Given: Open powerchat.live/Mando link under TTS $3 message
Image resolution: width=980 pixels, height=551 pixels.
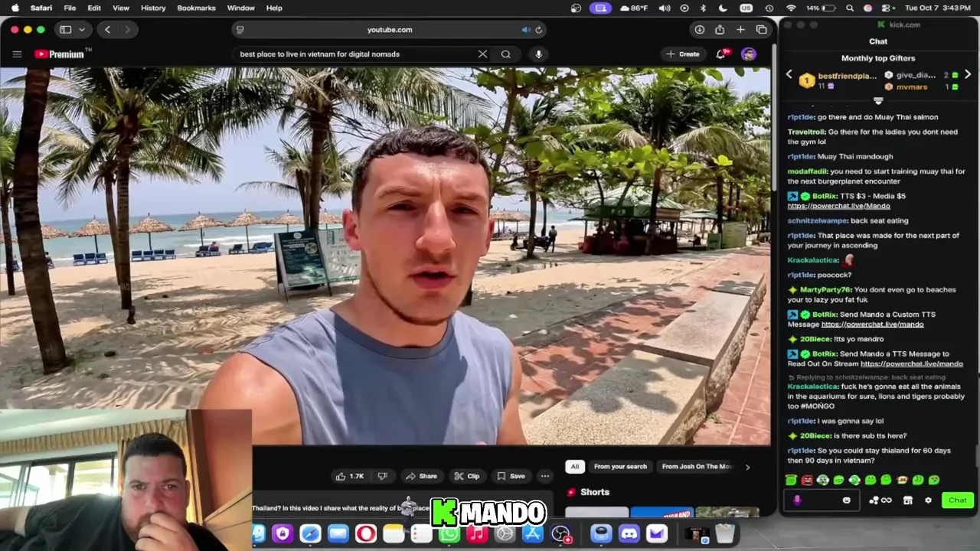Looking at the screenshot, I should click(x=838, y=206).
